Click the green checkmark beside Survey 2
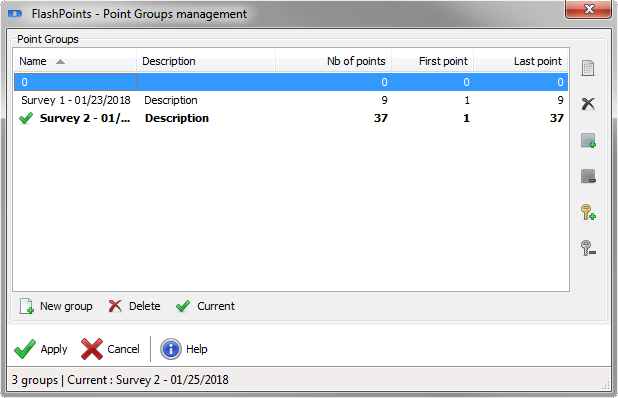 (26, 118)
